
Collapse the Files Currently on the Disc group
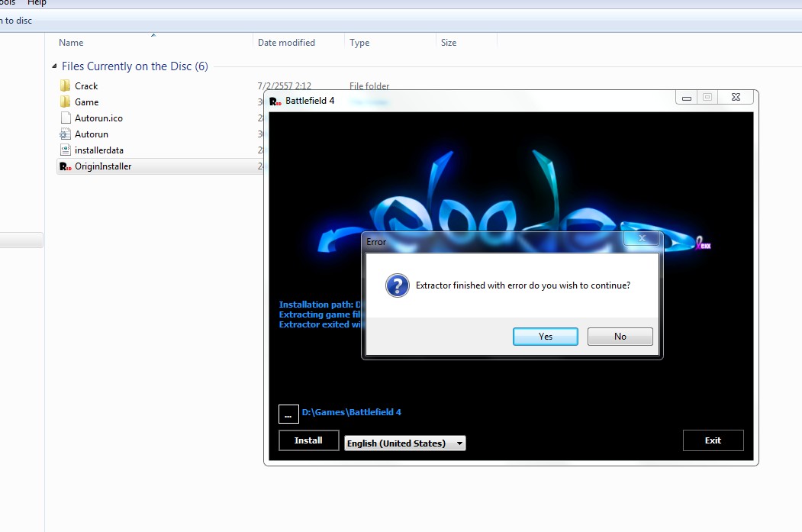[x=54, y=66]
